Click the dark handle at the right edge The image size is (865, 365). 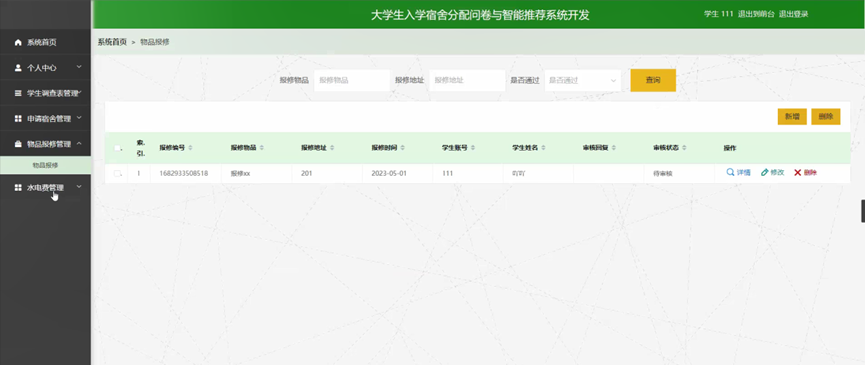pyautogui.click(x=863, y=211)
